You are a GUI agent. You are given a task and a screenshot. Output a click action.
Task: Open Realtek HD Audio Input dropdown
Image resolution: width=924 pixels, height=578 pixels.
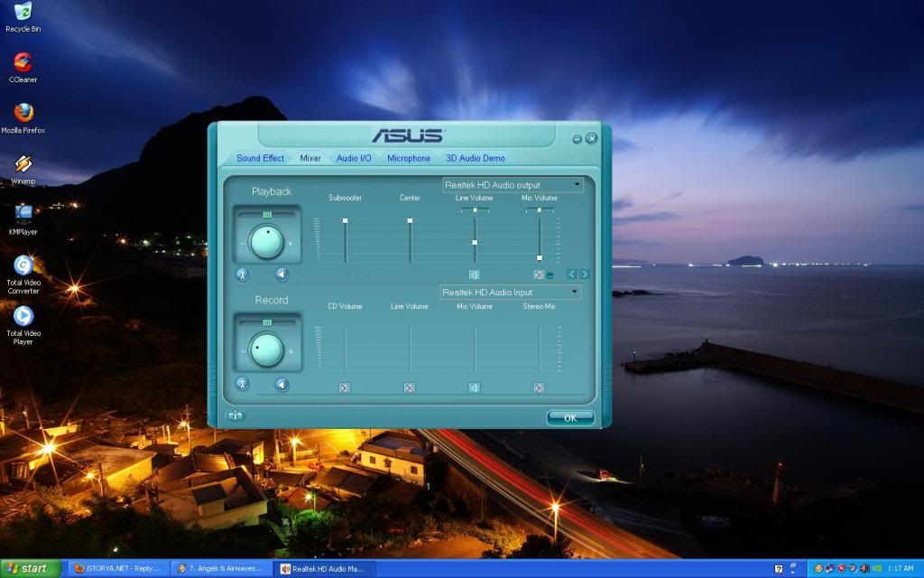(x=511, y=292)
